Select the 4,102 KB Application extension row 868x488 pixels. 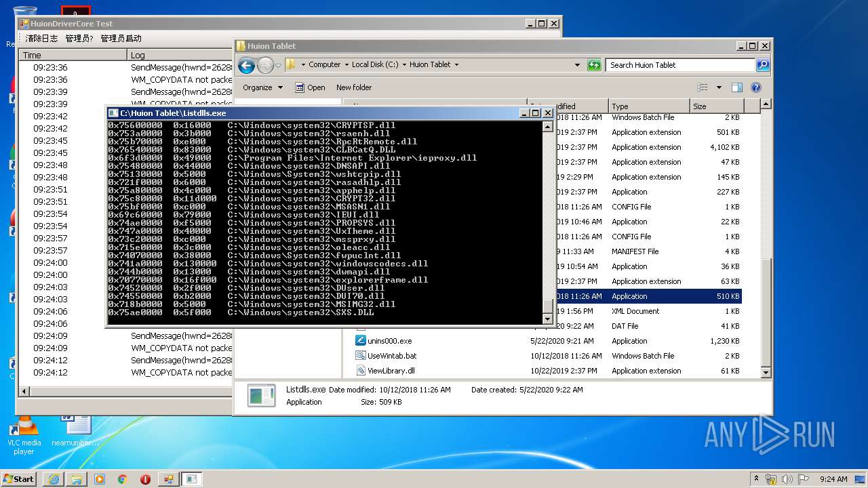(649, 147)
